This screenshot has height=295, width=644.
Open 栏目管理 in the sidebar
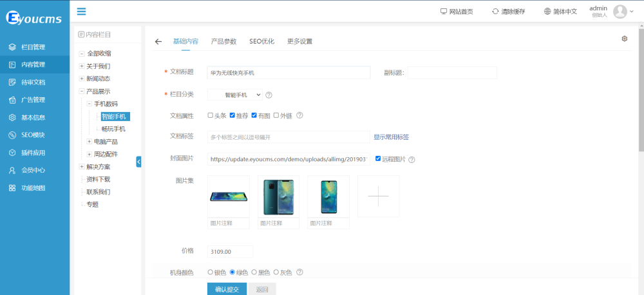[35, 47]
